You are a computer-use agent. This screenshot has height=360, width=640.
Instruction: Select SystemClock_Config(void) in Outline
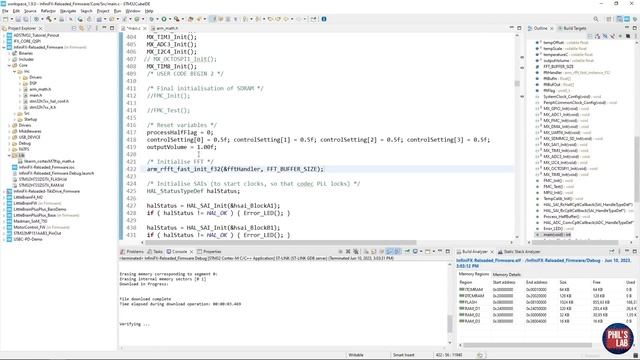pyautogui.click(x=567, y=97)
